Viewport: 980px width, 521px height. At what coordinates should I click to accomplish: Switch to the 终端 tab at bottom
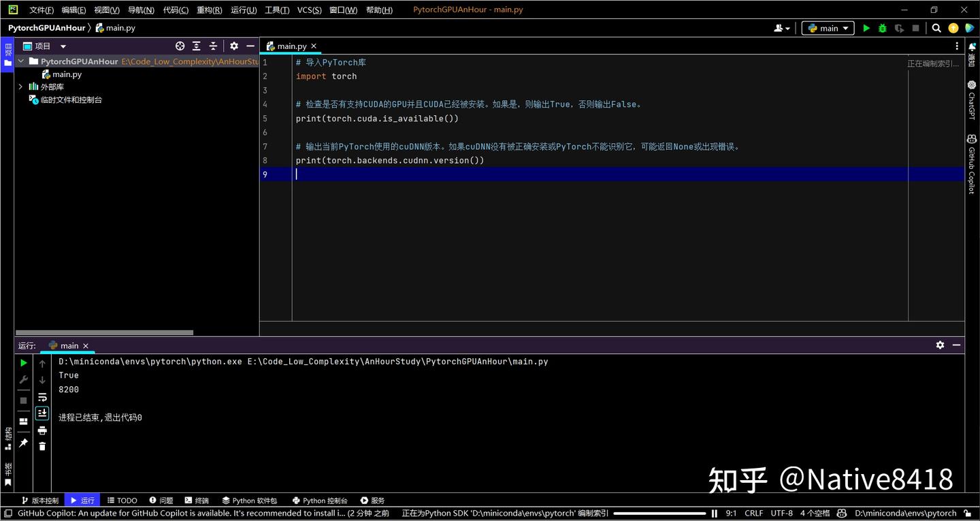click(197, 500)
